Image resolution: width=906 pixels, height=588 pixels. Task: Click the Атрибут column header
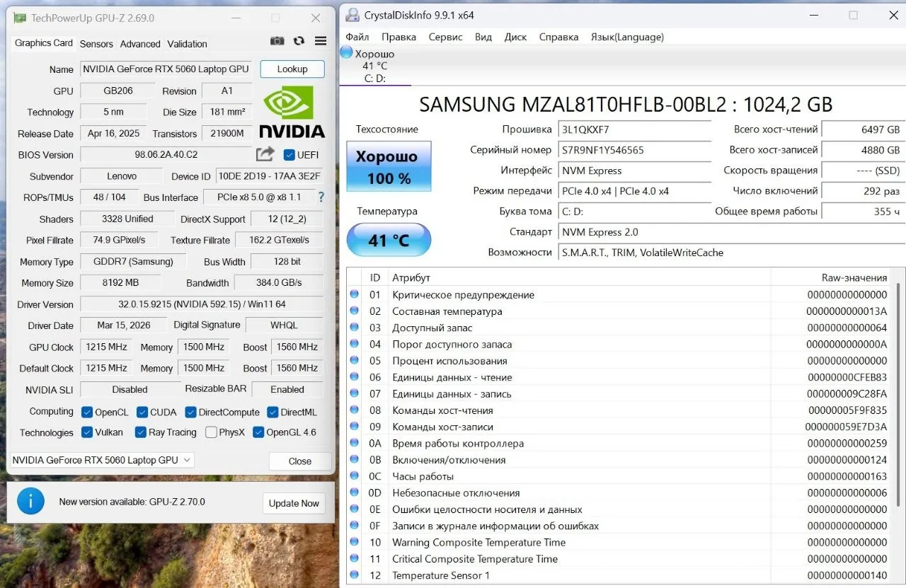pos(411,277)
